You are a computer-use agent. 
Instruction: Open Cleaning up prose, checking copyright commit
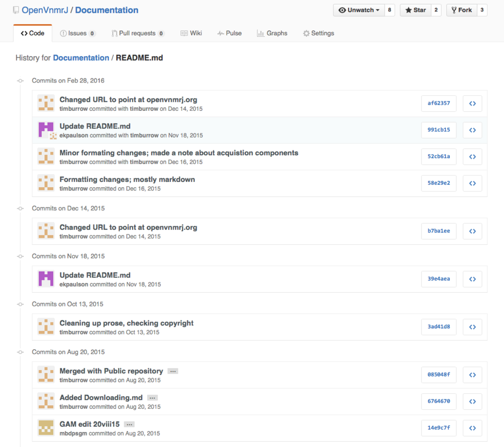(127, 323)
